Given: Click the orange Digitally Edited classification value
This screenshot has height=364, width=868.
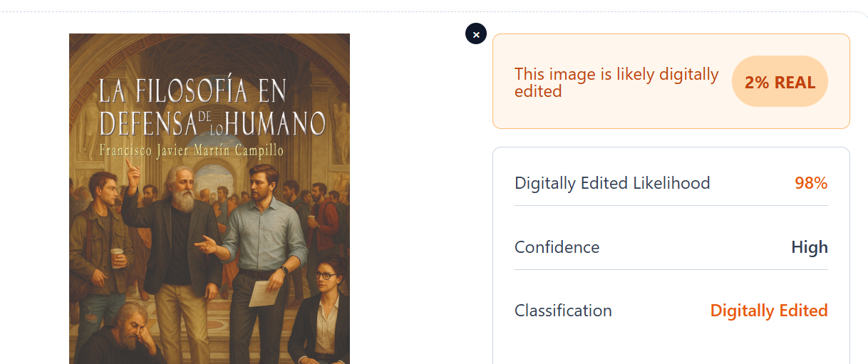Looking at the screenshot, I should [x=768, y=311].
